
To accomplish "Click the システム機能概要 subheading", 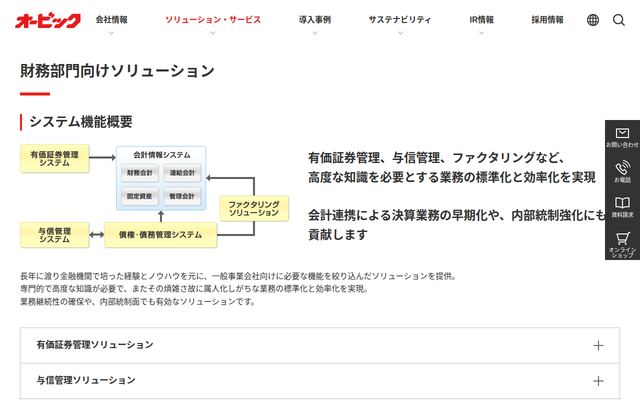I will 81,122.
